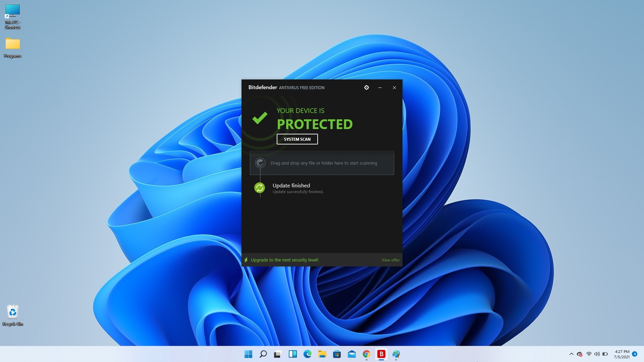Open Mail app from taskbar
Viewport: 644px width, 362px height.
tap(352, 354)
